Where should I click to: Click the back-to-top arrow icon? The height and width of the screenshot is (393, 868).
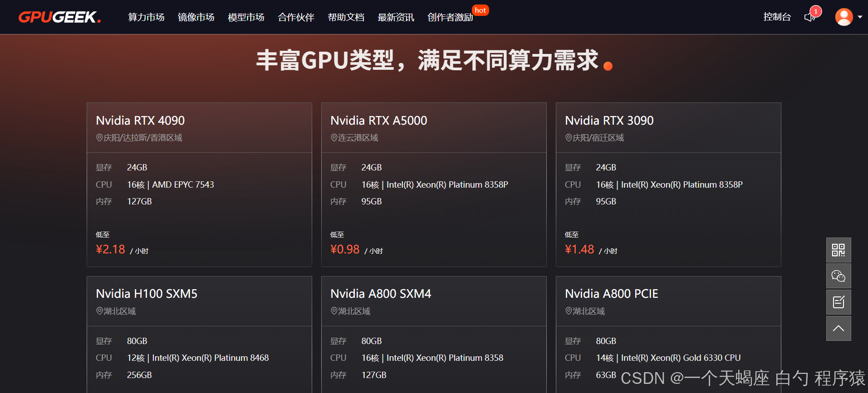839,329
